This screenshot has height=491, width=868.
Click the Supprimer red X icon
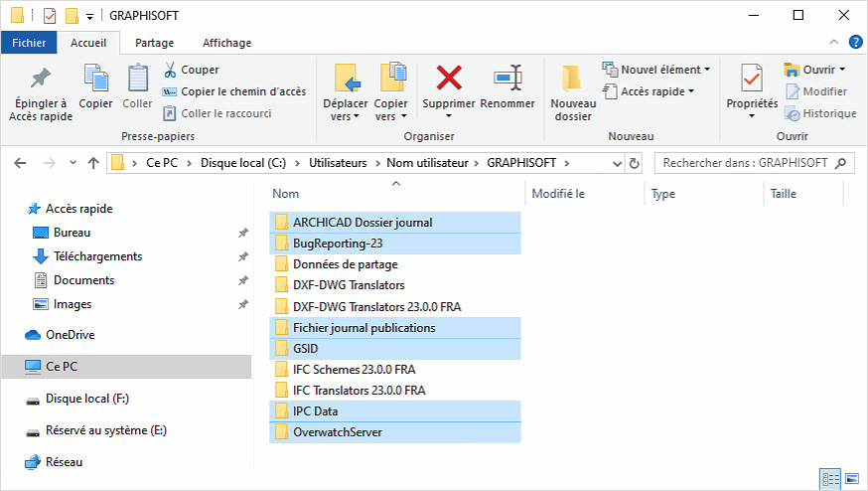pyautogui.click(x=449, y=78)
